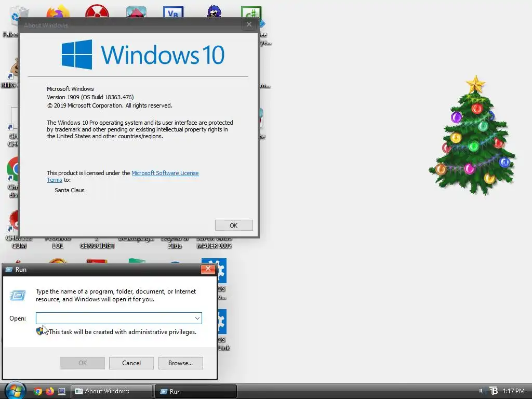Select the Angry Birds desktop icon
Screen dimensions: 532x399
[x=137, y=12]
